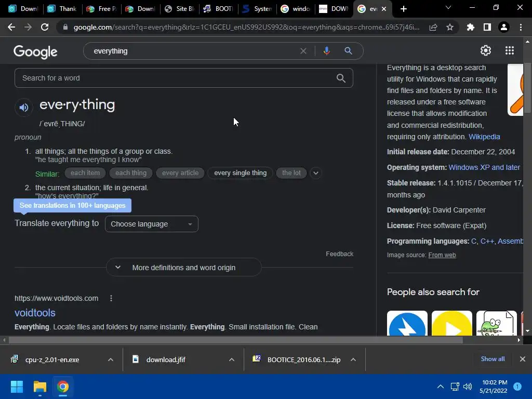This screenshot has height=399, width=532.
Task: Open the Google apps grid
Action: coord(510,50)
